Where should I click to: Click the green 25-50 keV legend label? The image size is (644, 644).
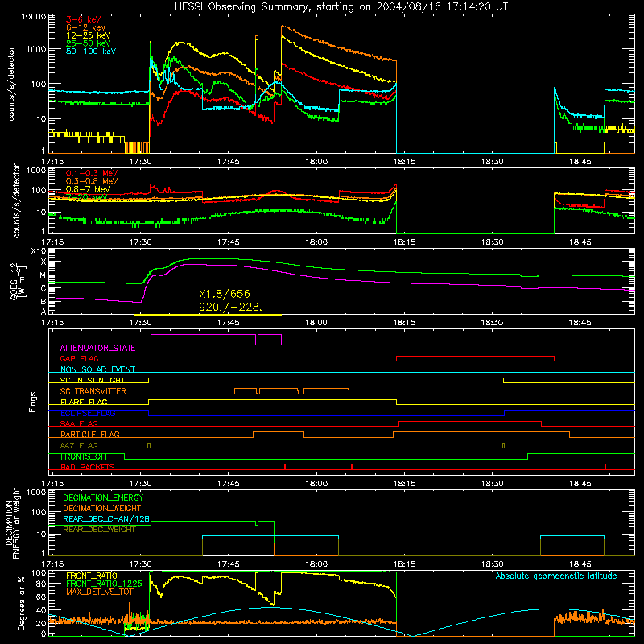[x=89, y=43]
